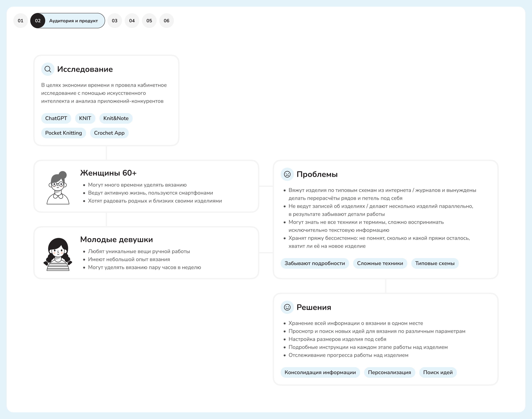Open step 06 in navigation
The height and width of the screenshot is (419, 532).
167,21
